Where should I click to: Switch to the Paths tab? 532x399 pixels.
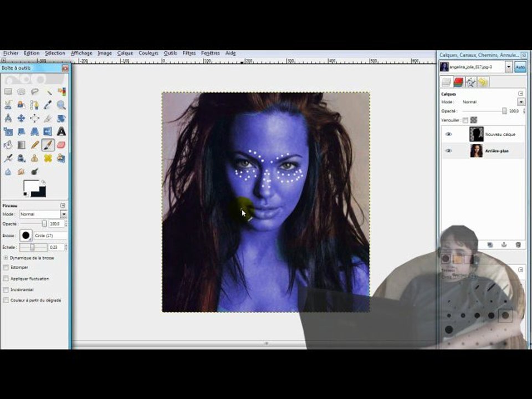click(470, 82)
